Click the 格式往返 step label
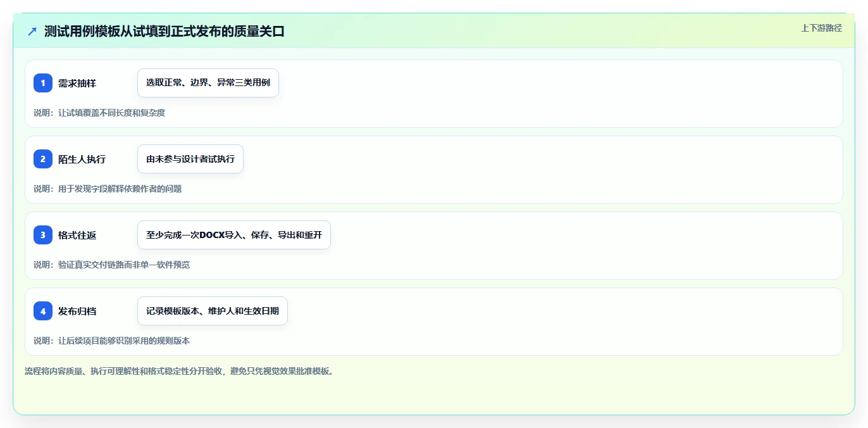868x428 pixels. (x=77, y=235)
